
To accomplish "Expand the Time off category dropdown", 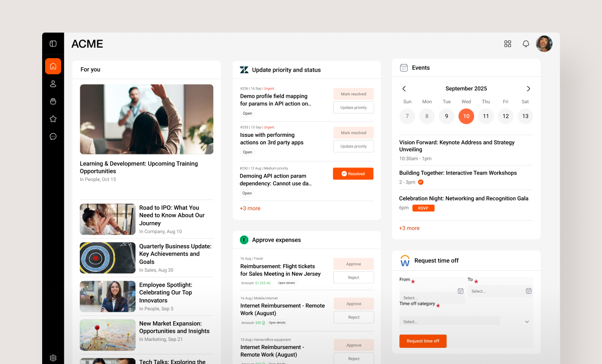I will (527, 321).
